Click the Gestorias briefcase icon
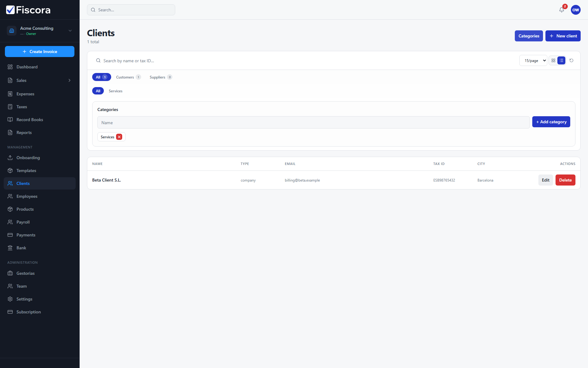 tap(10, 273)
